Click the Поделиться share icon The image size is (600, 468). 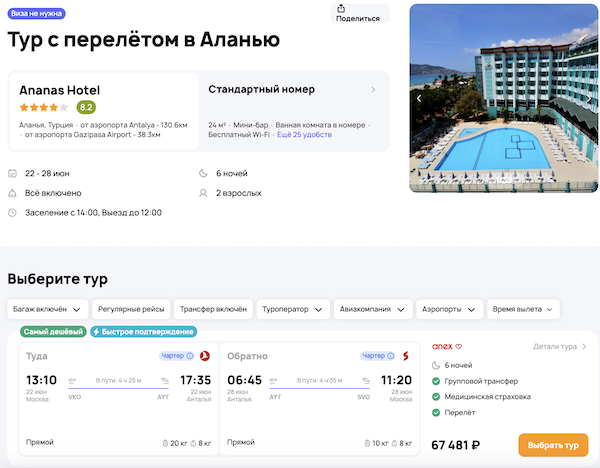point(358,9)
